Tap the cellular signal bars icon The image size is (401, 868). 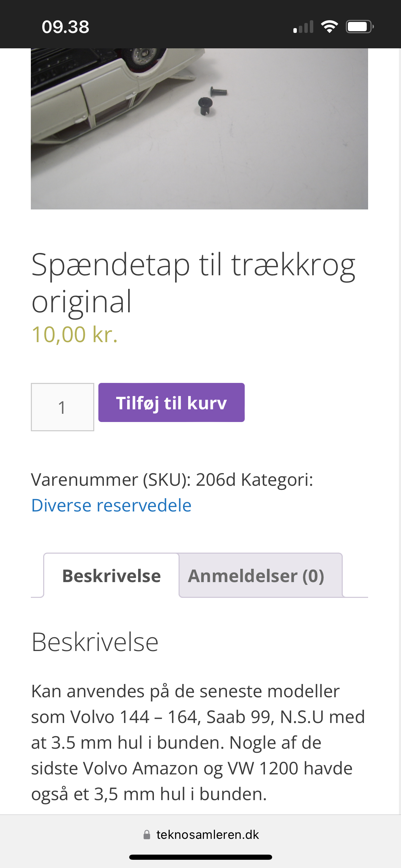303,27
